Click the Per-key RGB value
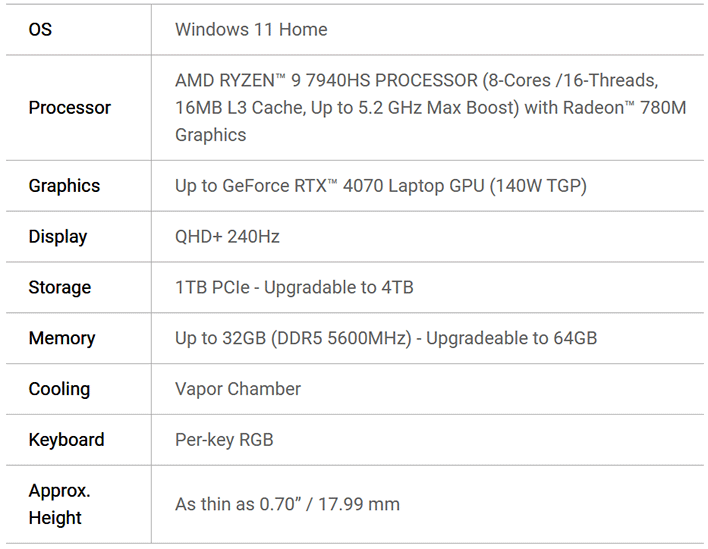Screen dimensions: 708x549 pyautogui.click(x=224, y=440)
